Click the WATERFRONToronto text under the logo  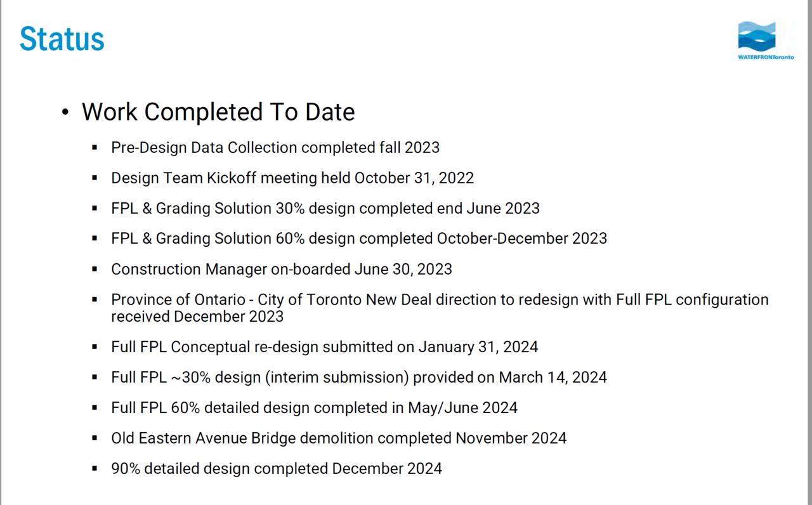pos(766,56)
